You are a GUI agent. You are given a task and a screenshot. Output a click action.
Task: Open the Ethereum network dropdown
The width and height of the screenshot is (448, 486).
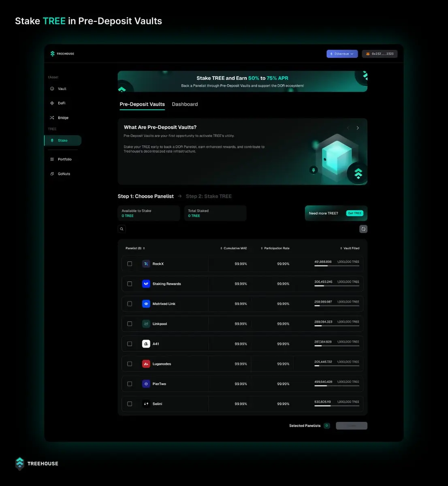[342, 54]
